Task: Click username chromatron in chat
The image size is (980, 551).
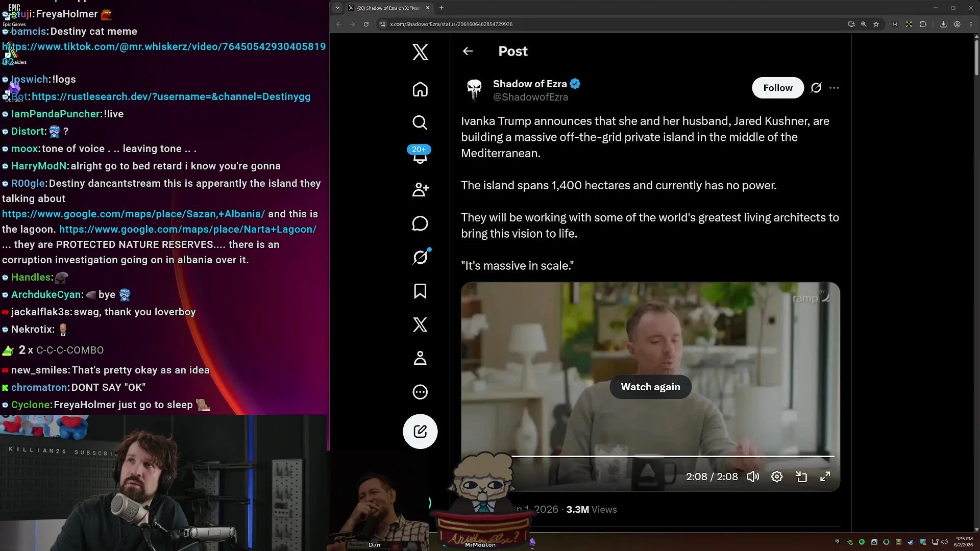Action: pyautogui.click(x=39, y=387)
